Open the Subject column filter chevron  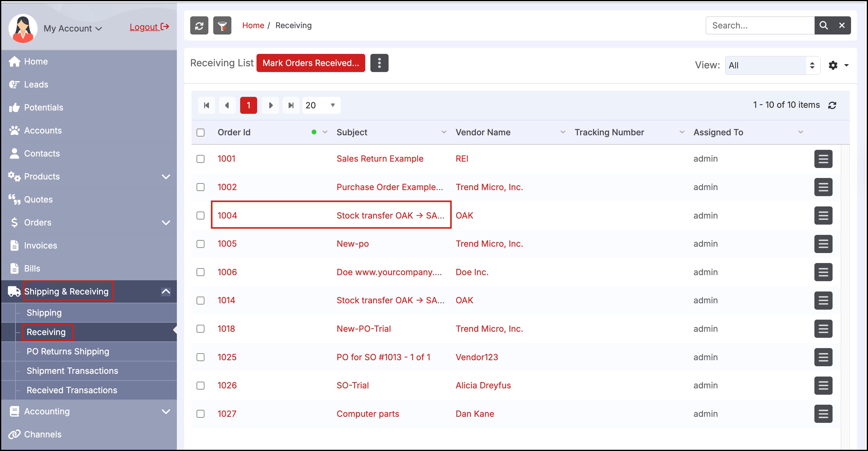(x=444, y=132)
